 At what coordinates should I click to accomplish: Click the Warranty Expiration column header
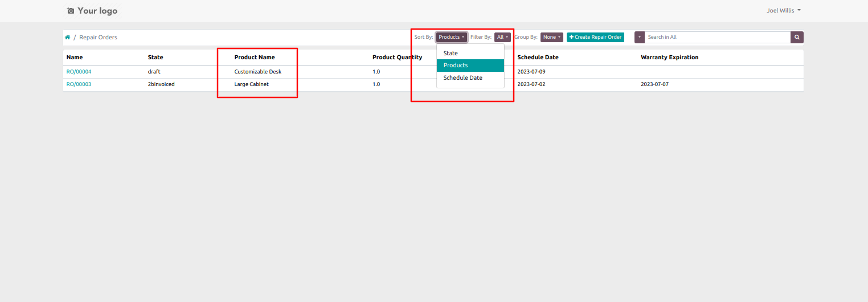pyautogui.click(x=669, y=58)
